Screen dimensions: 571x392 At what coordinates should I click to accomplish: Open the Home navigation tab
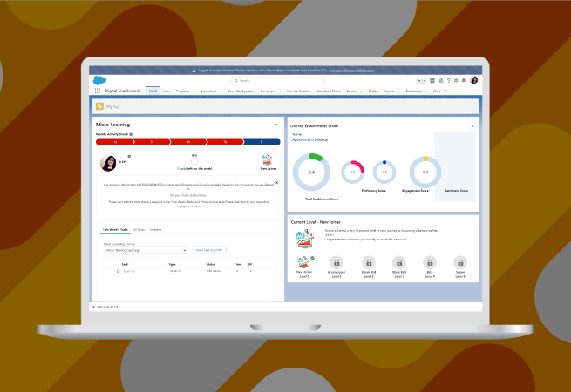167,91
